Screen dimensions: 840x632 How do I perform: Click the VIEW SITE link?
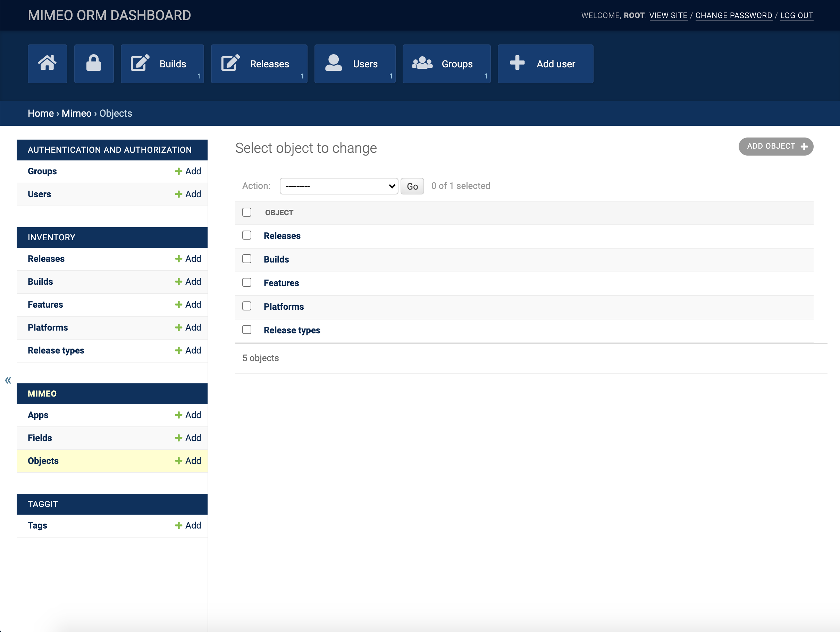[668, 16]
